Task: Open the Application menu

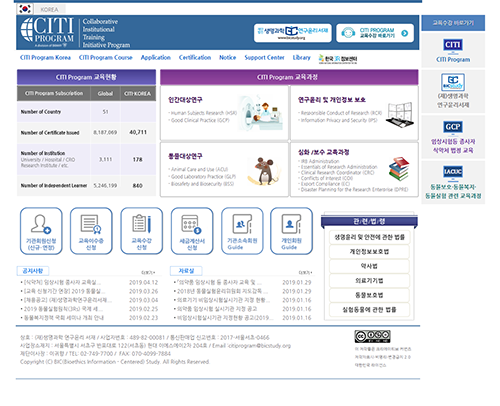Action: click(x=156, y=57)
